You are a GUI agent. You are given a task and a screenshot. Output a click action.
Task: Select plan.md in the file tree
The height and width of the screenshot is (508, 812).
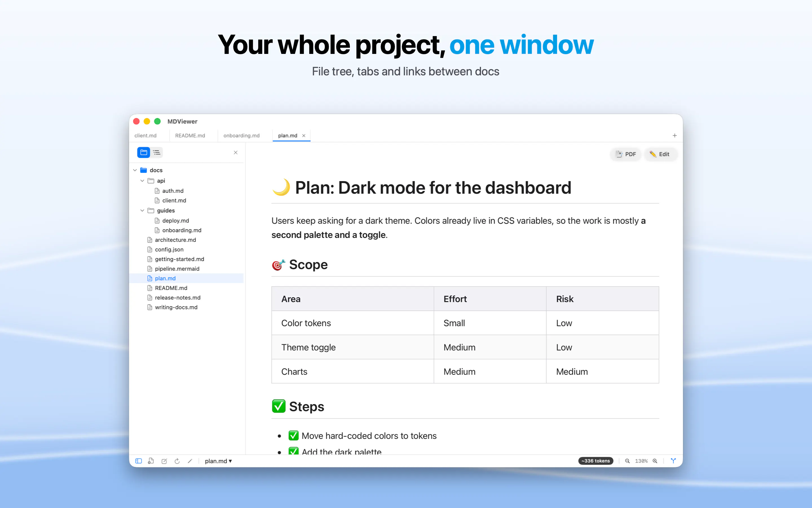(x=186, y=279)
